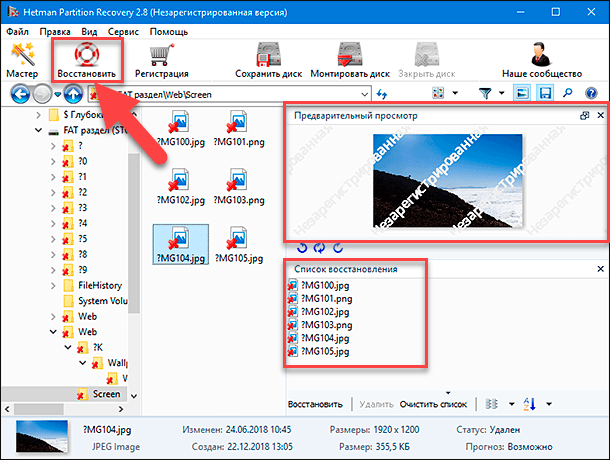
Task: Click the list layout icon in recovery panel
Action: [x=491, y=404]
